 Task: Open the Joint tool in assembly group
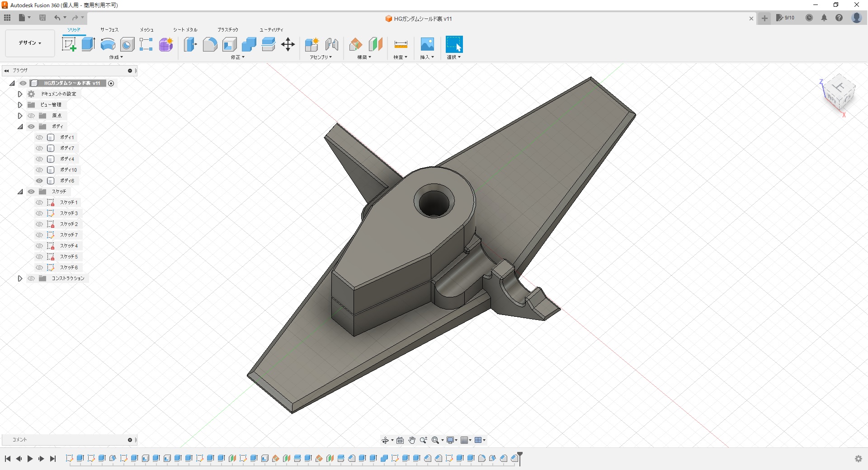332,44
